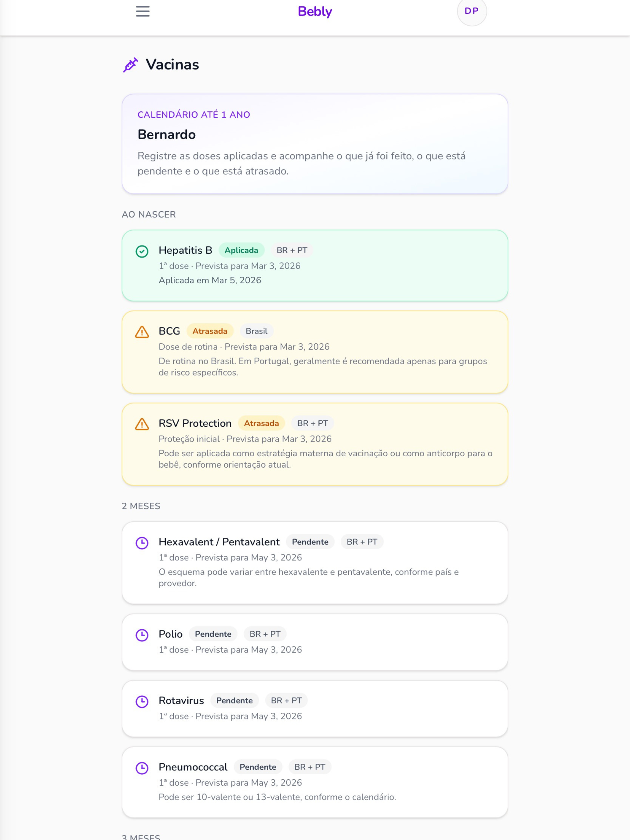The image size is (630, 840).
Task: Click the BR + PT tag on RSV Protection
Action: [x=313, y=423]
